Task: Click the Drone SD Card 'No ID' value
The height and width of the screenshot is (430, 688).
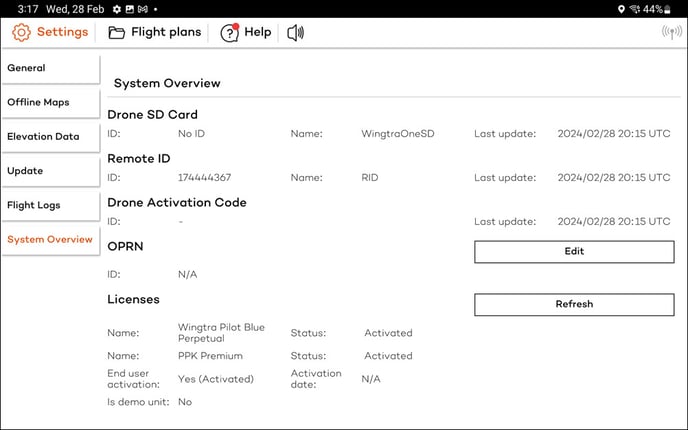Action: (x=191, y=134)
